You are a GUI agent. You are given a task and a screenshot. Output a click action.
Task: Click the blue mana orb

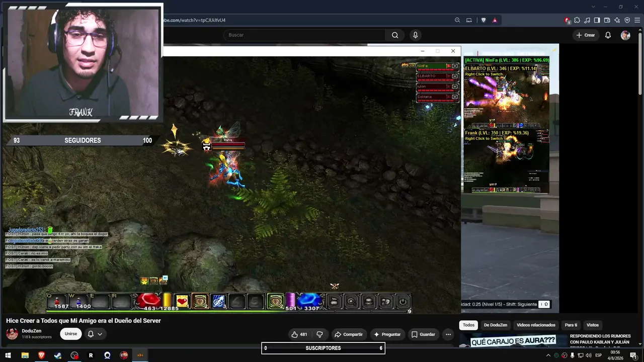click(309, 301)
